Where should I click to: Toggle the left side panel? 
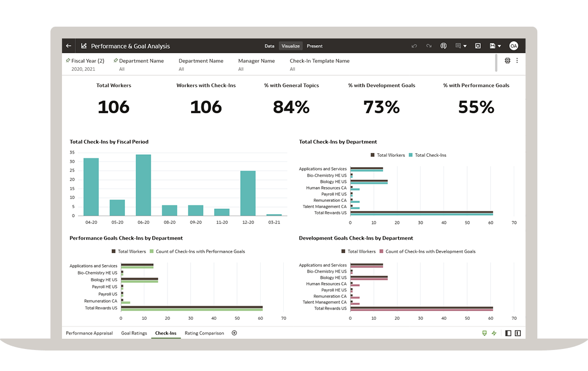(x=508, y=333)
